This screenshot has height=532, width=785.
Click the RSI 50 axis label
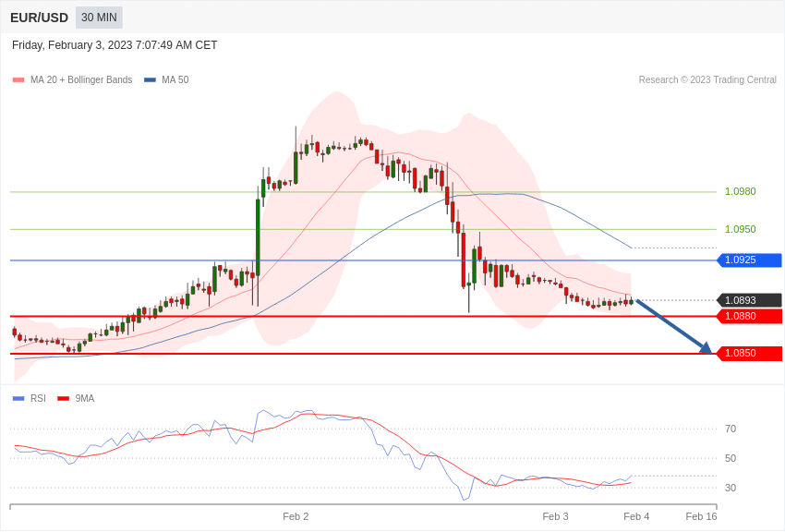(x=731, y=458)
